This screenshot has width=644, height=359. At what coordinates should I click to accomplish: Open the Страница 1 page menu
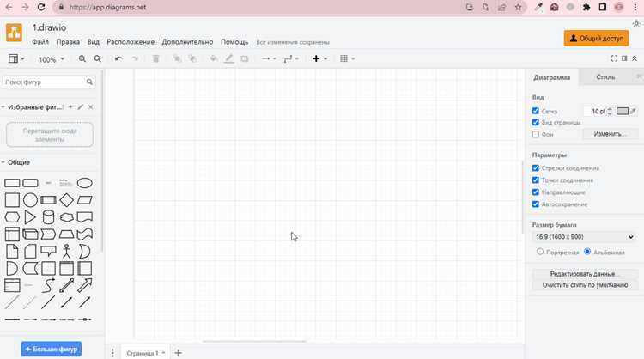coord(145,353)
